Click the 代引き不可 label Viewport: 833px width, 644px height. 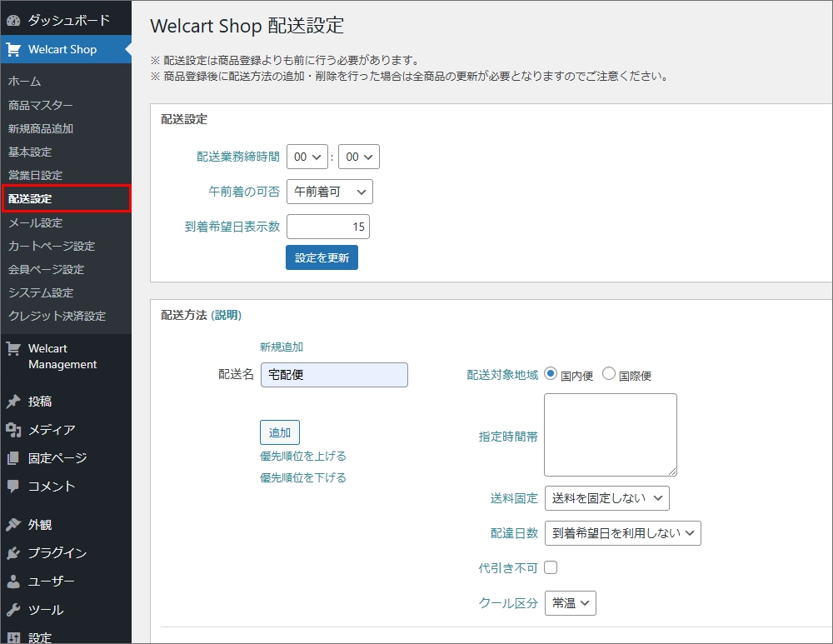point(508,568)
